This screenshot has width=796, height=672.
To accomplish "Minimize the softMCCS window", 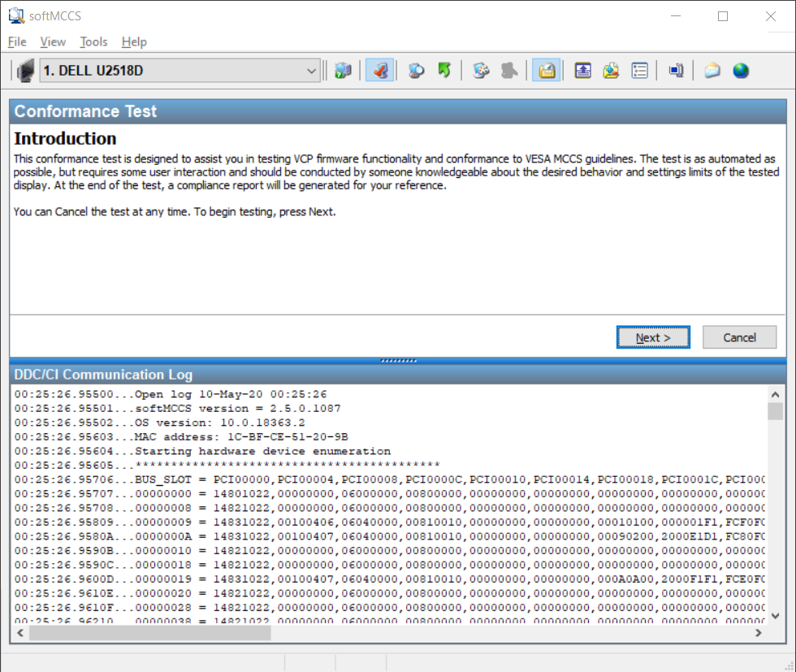I will tap(676, 16).
